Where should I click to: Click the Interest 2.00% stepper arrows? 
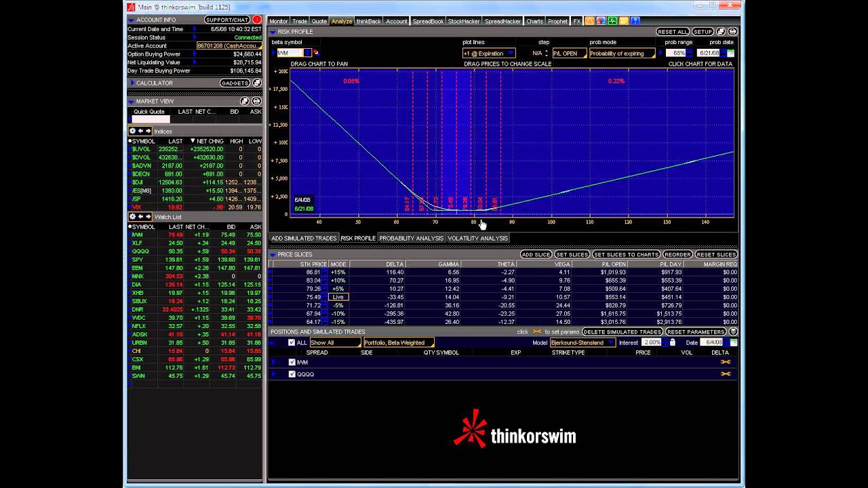coord(665,343)
